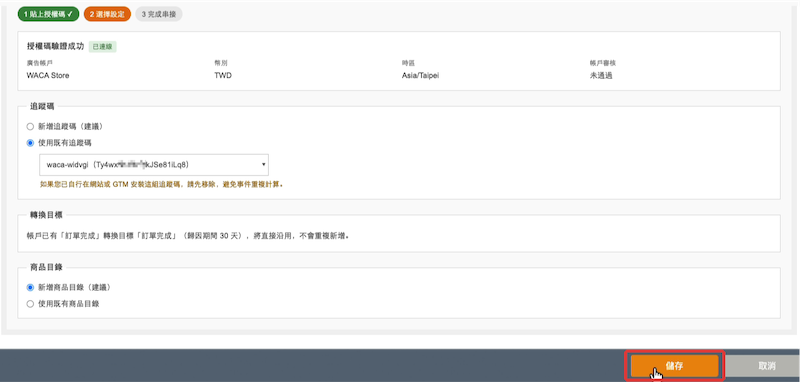Viewport: 800px width, 382px height.
Task: Click the 未通過 account review status
Action: coord(601,75)
